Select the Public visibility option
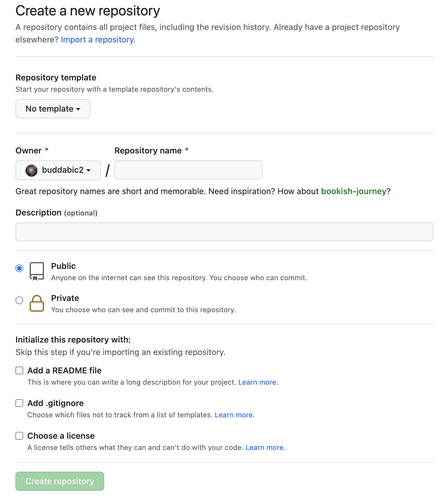 [19, 268]
